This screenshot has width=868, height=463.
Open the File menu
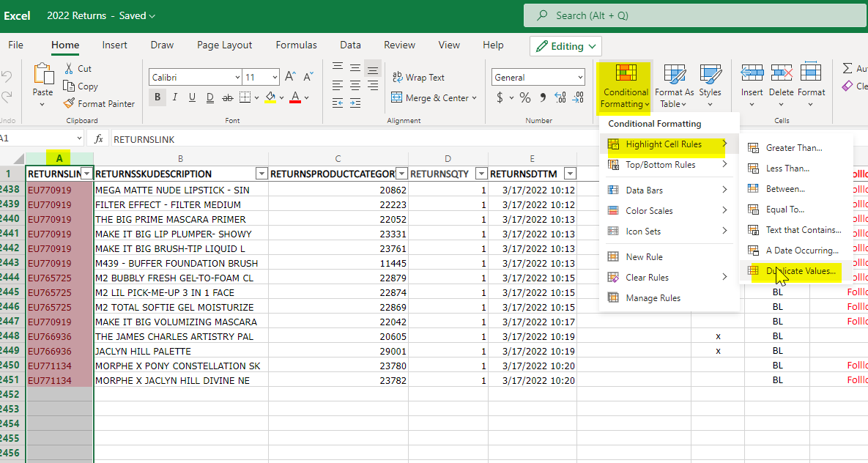point(15,45)
